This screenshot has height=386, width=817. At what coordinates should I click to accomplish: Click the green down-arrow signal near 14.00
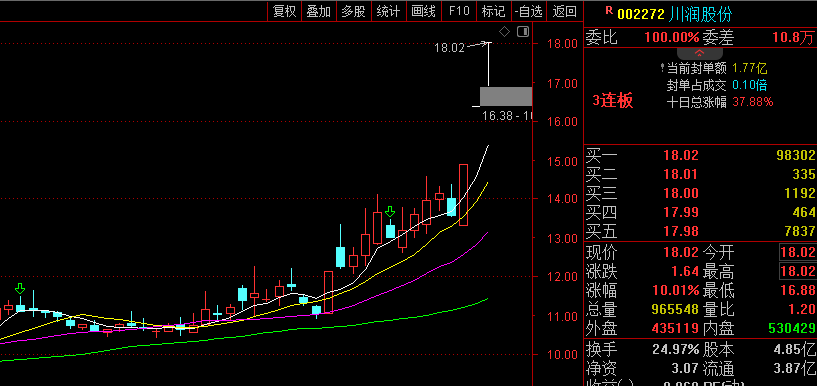click(x=390, y=211)
